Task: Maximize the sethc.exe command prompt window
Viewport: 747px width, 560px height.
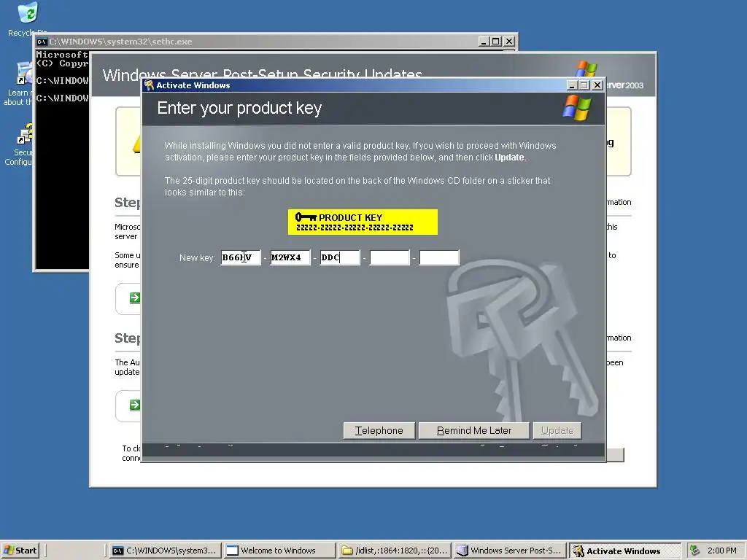Action: (496, 42)
